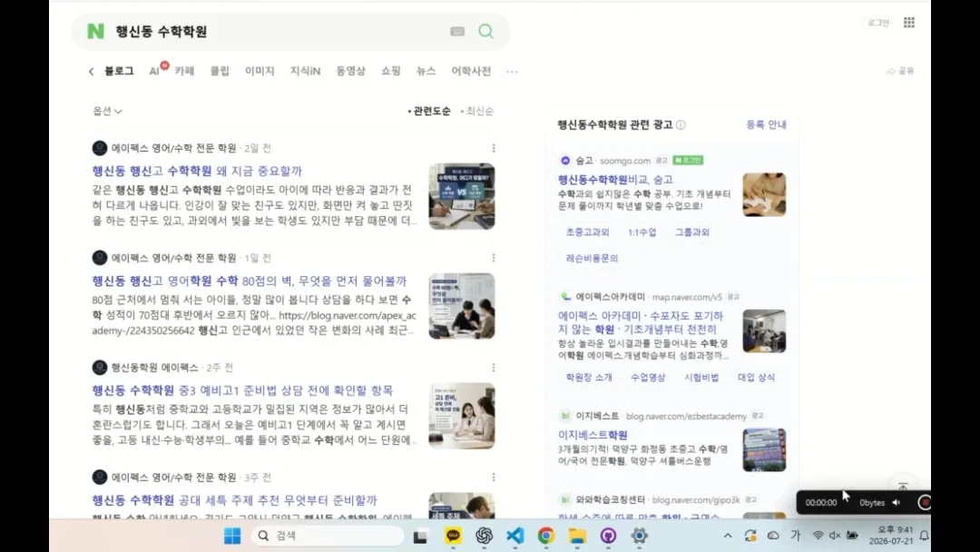Image resolution: width=980 pixels, height=552 pixels.
Task: Open more options for 중3 예비고1 post
Action: pos(493,368)
